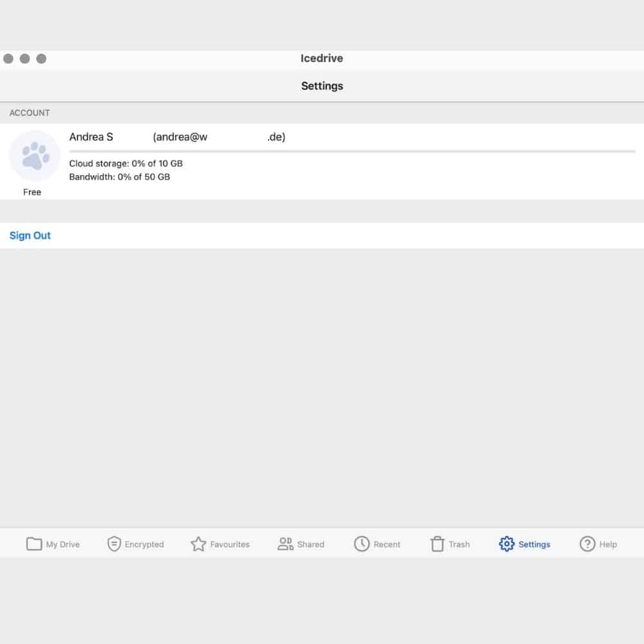Switch to the My Drive tab label
The width and height of the screenshot is (644, 644).
[x=63, y=544]
